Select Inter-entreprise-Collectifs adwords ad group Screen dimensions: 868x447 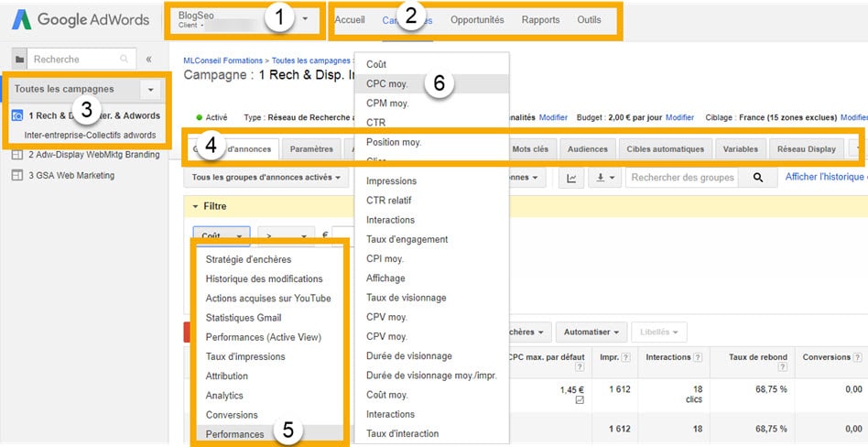click(x=91, y=136)
